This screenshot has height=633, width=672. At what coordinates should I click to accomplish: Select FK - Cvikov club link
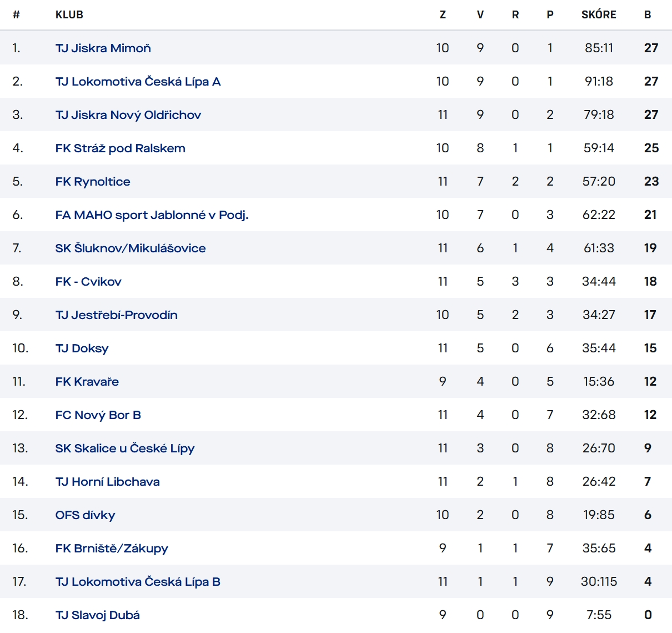(88, 282)
